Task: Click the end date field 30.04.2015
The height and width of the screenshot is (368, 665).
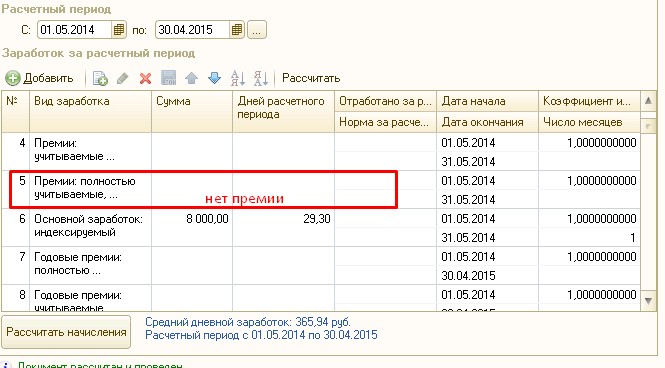Action: 193,30
